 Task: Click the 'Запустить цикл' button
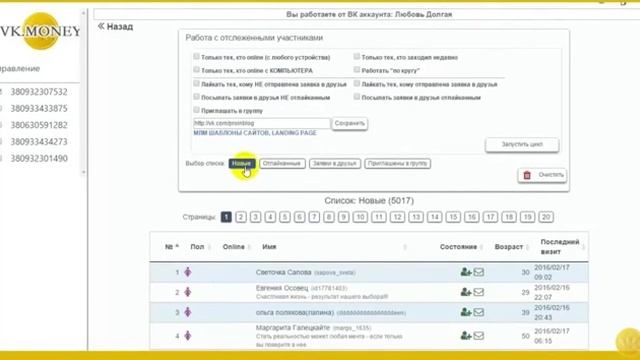[522, 144]
